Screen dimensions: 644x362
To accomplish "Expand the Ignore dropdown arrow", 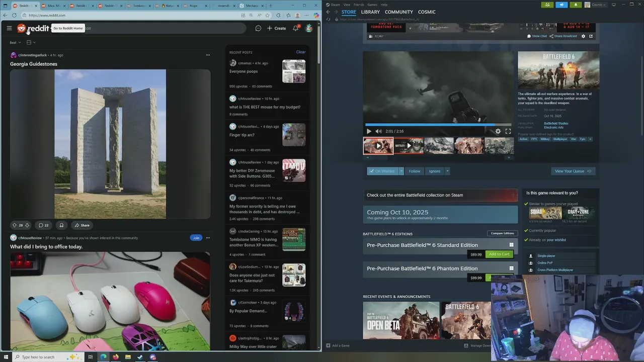I will click(447, 171).
